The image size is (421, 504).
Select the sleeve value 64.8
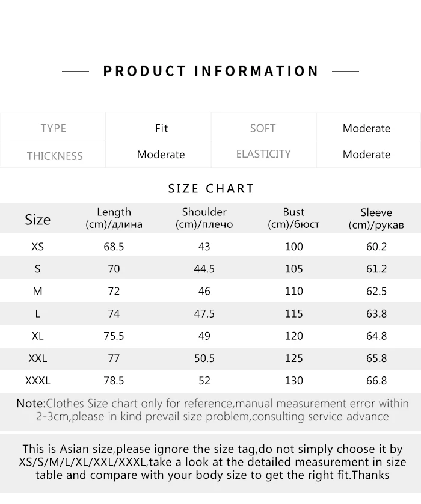click(376, 336)
